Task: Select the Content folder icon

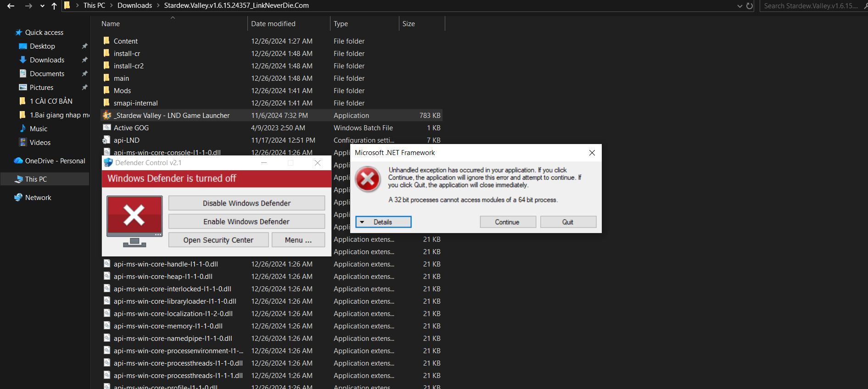Action: pyautogui.click(x=106, y=41)
